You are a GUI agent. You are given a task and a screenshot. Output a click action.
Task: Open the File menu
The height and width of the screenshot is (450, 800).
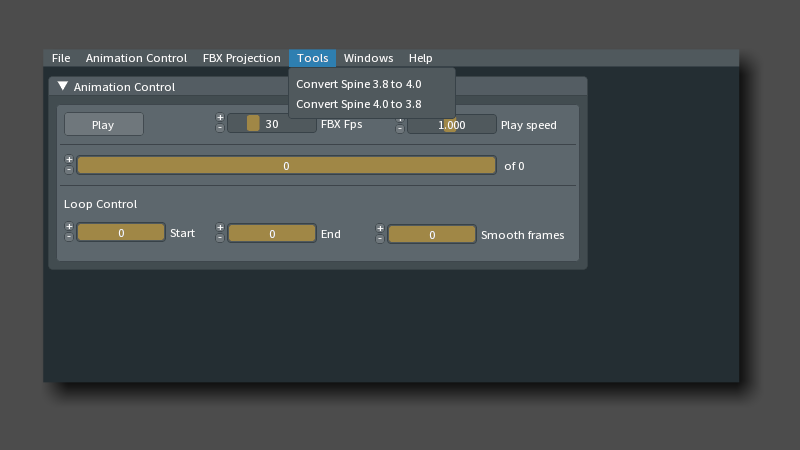pyautogui.click(x=61, y=58)
